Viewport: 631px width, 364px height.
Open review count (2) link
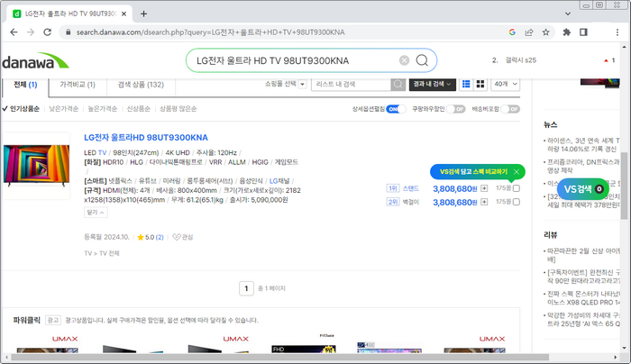[160, 237]
